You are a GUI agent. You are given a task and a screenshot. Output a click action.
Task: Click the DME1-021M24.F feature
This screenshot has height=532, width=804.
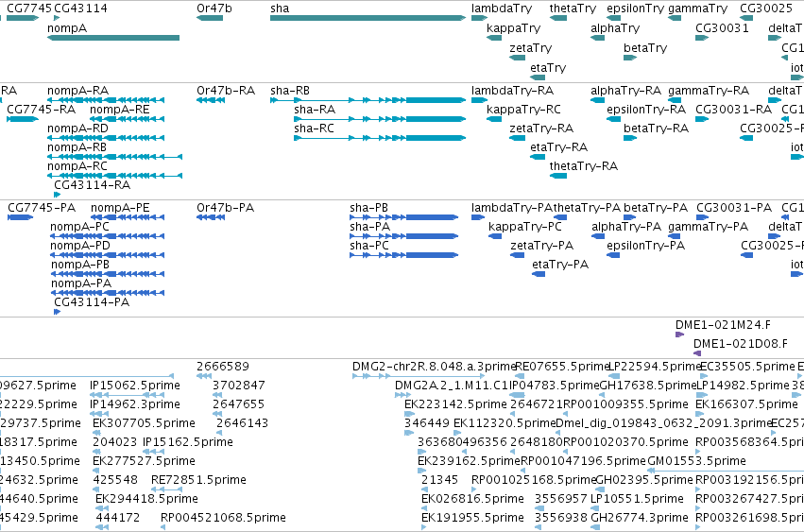(x=679, y=335)
